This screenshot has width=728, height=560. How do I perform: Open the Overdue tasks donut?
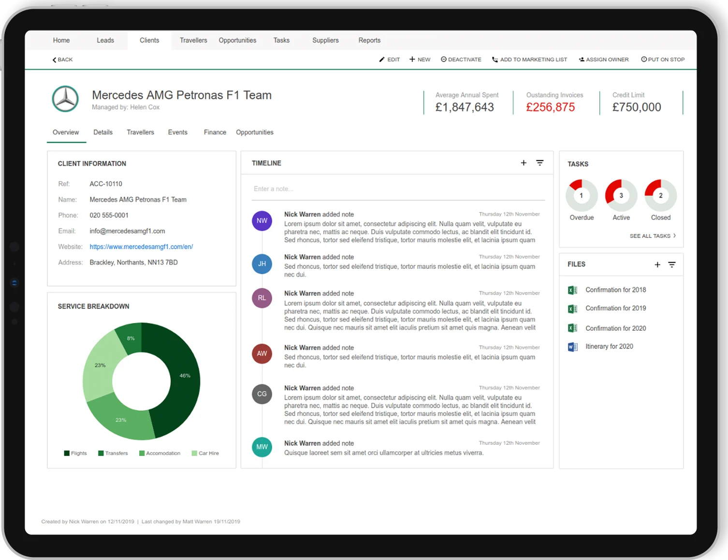[582, 195]
